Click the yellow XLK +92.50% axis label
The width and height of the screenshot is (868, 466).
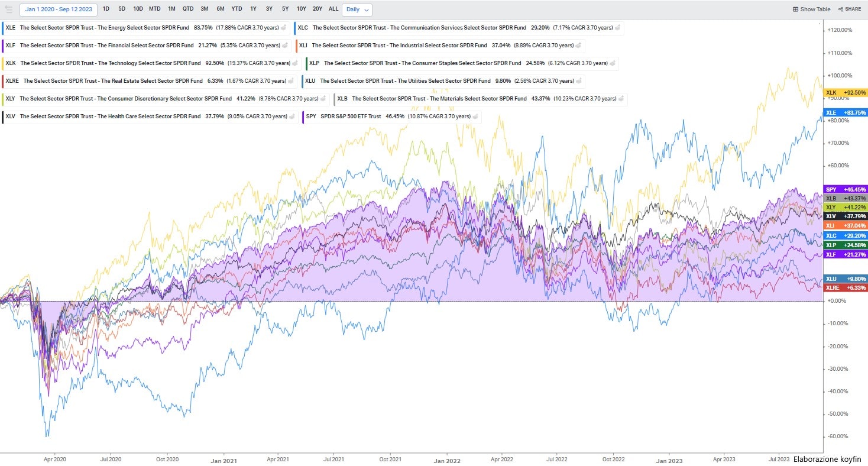point(845,93)
